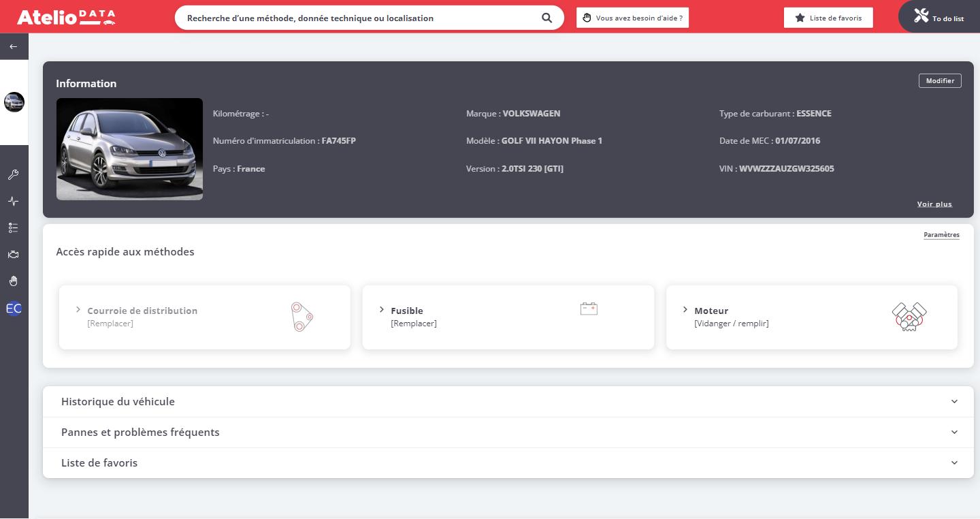Open the wrench repair methods sidebar icon
980x519 pixels.
(13, 175)
